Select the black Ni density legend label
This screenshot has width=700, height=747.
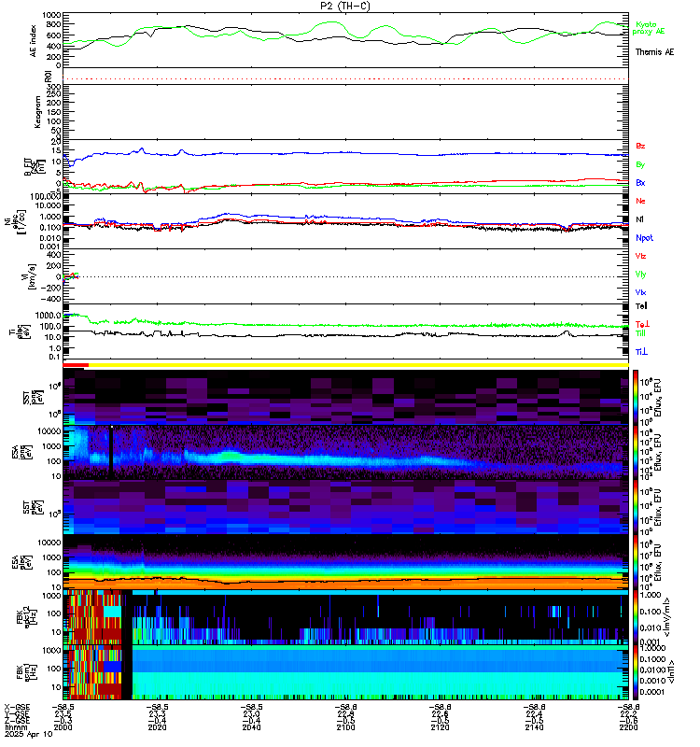point(639,219)
